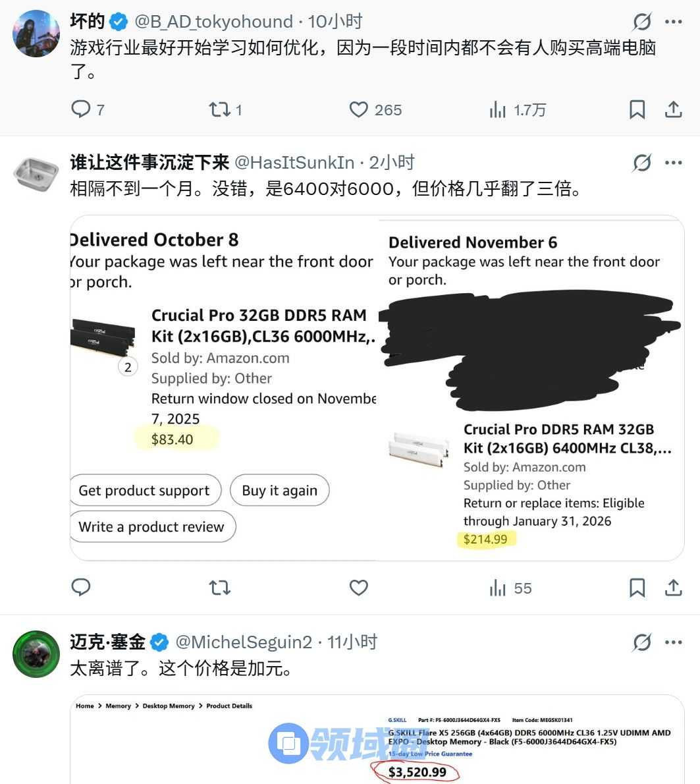This screenshot has height=784, width=700.
Task: Open more options for B_AD_tokyohound post
Action: [x=674, y=22]
